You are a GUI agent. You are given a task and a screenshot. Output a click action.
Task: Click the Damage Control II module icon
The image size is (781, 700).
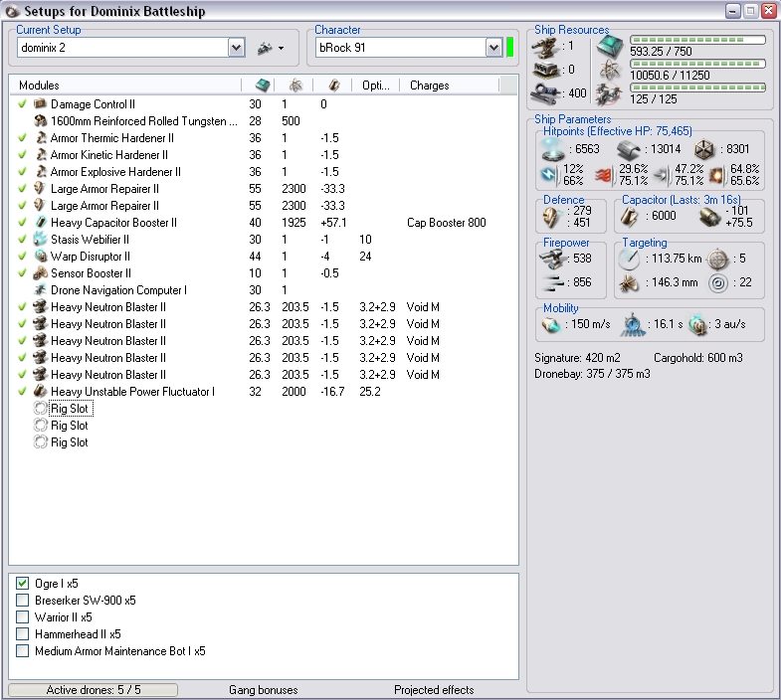(41, 104)
